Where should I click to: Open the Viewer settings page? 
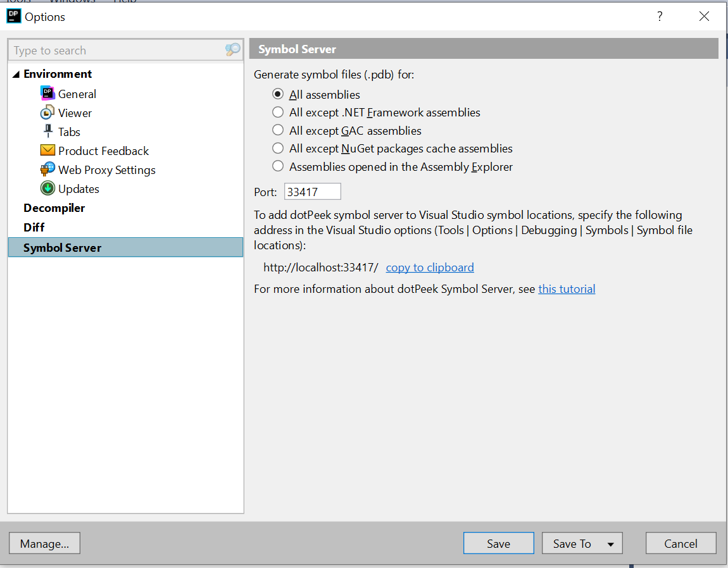pyautogui.click(x=75, y=113)
